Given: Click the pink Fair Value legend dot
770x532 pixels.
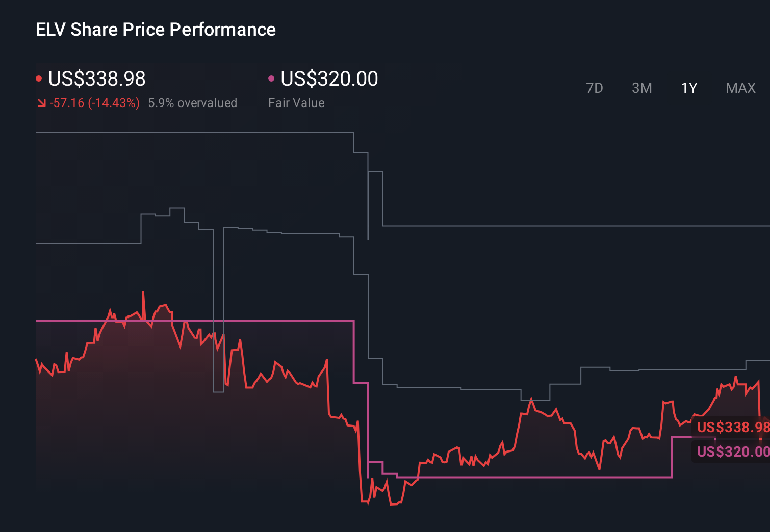Looking at the screenshot, I should 272,78.
